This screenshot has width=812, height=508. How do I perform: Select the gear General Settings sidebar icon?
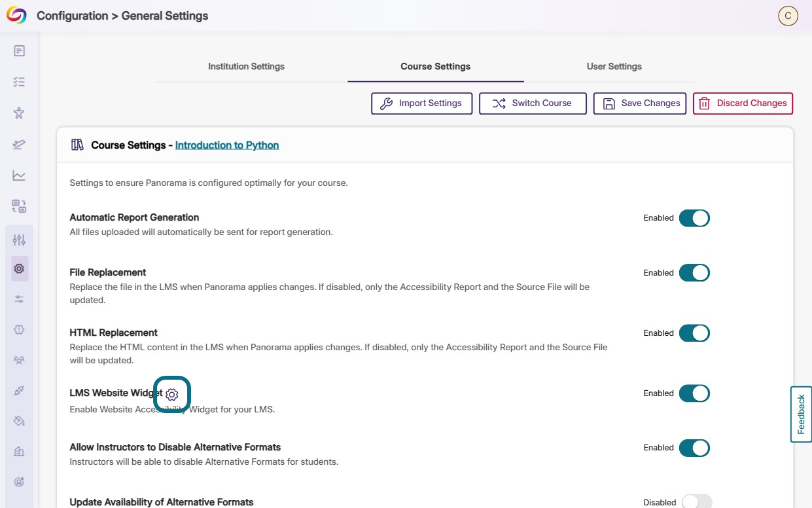click(x=19, y=268)
